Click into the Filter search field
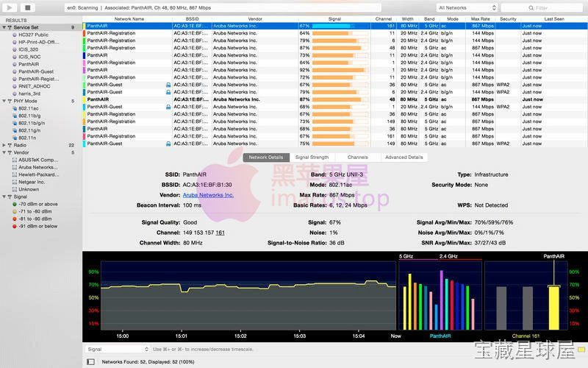This screenshot has height=368, width=588. tap(542, 8)
